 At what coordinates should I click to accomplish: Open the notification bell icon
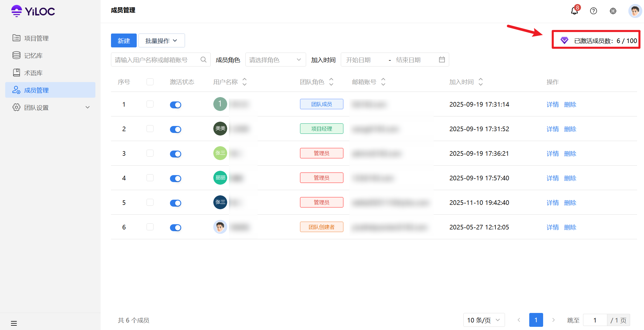tap(574, 11)
